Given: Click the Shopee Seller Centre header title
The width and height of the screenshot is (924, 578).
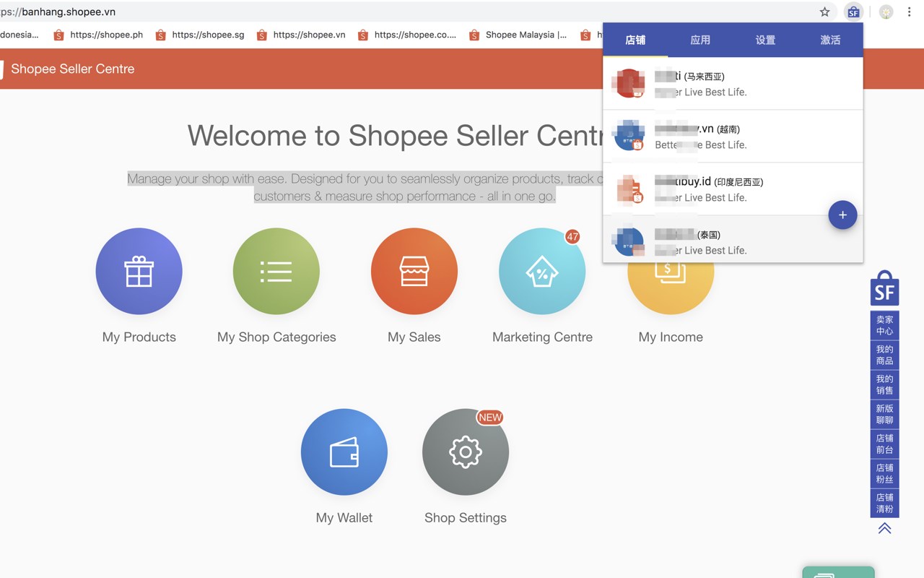Looking at the screenshot, I should (72, 69).
